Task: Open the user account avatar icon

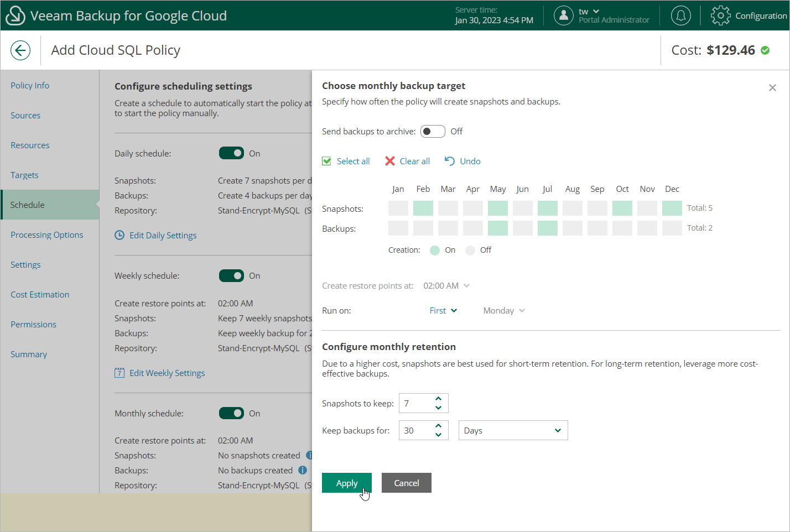Action: coord(563,15)
